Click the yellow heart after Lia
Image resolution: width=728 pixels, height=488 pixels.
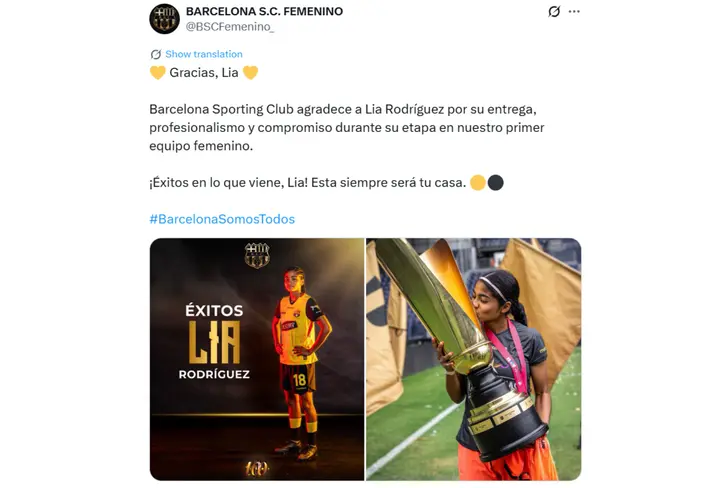pyautogui.click(x=250, y=72)
